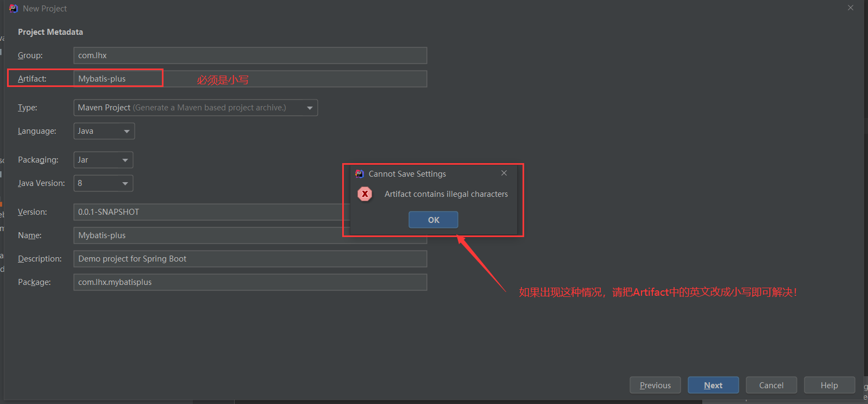Click the Artifact field containing Mybatis-plus

(250, 79)
